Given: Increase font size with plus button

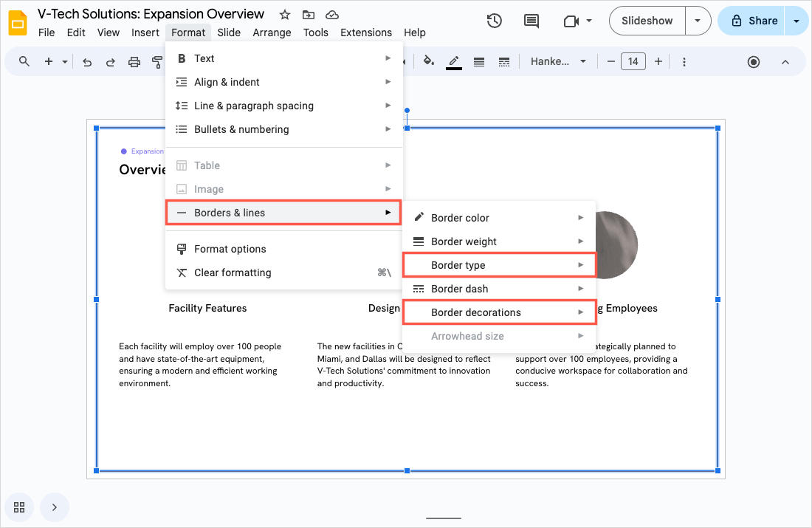Looking at the screenshot, I should pyautogui.click(x=658, y=61).
